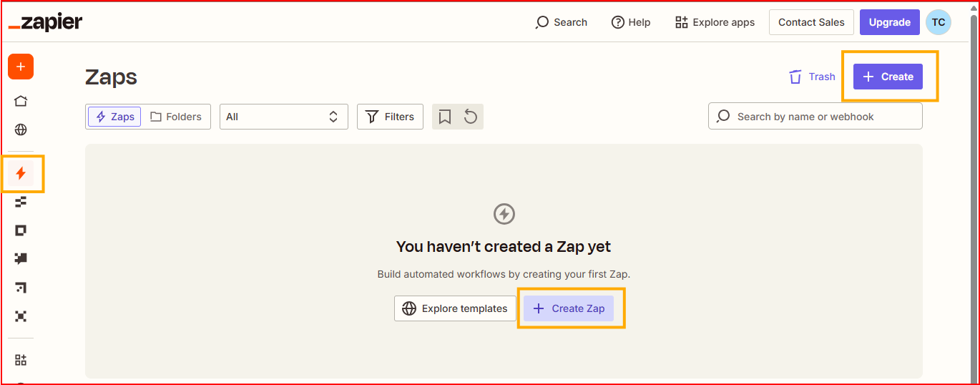Open Explore apps in top bar

tap(715, 22)
